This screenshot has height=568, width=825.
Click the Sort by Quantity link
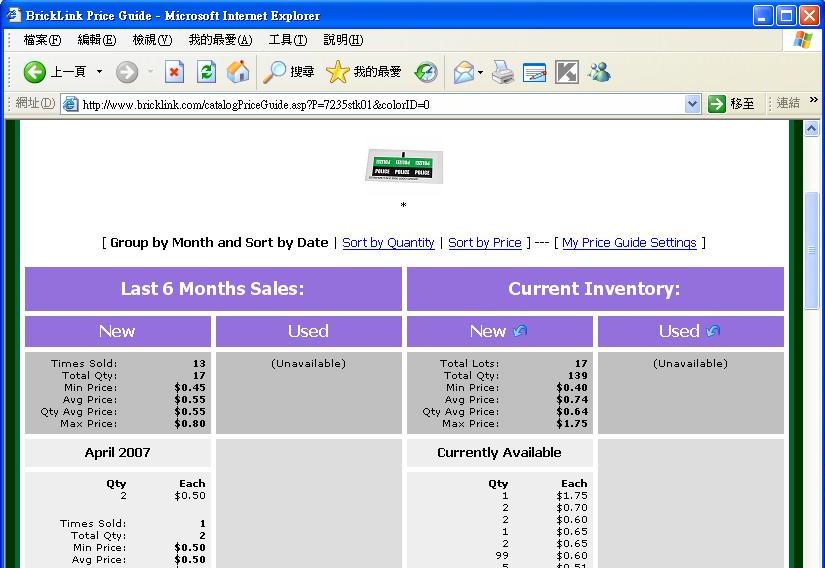pyautogui.click(x=388, y=243)
